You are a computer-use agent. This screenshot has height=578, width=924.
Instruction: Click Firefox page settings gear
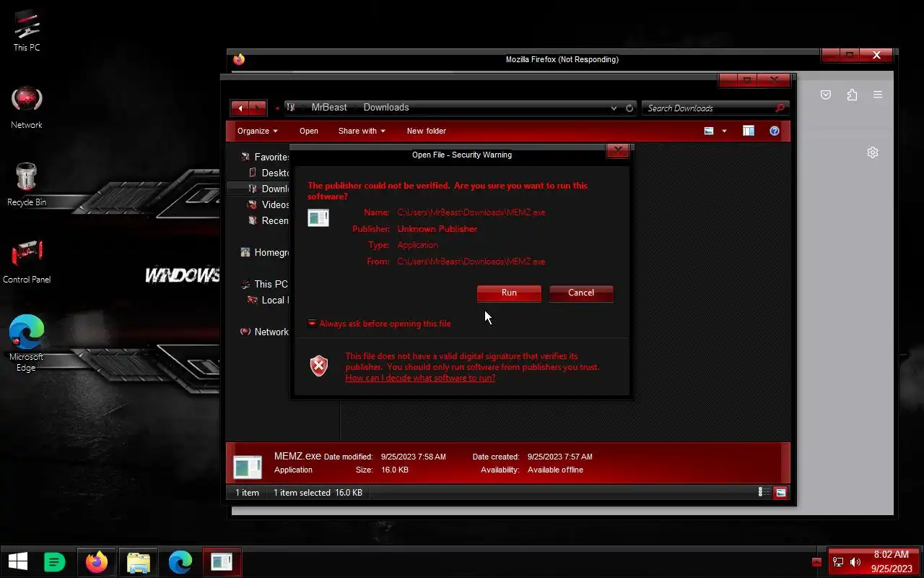click(x=873, y=152)
